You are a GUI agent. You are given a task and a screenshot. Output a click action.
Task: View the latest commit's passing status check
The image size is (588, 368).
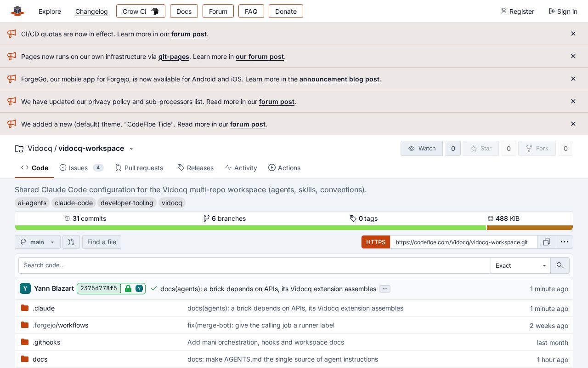coord(154,289)
